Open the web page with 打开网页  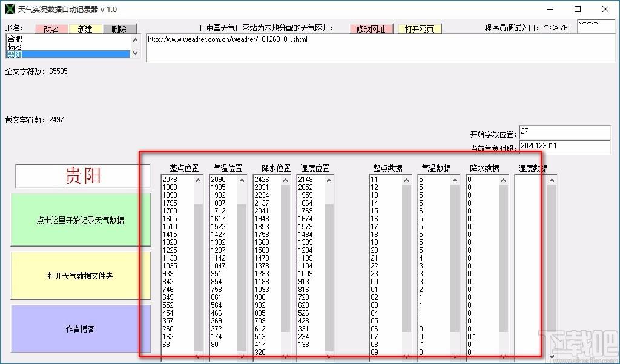tap(420, 29)
